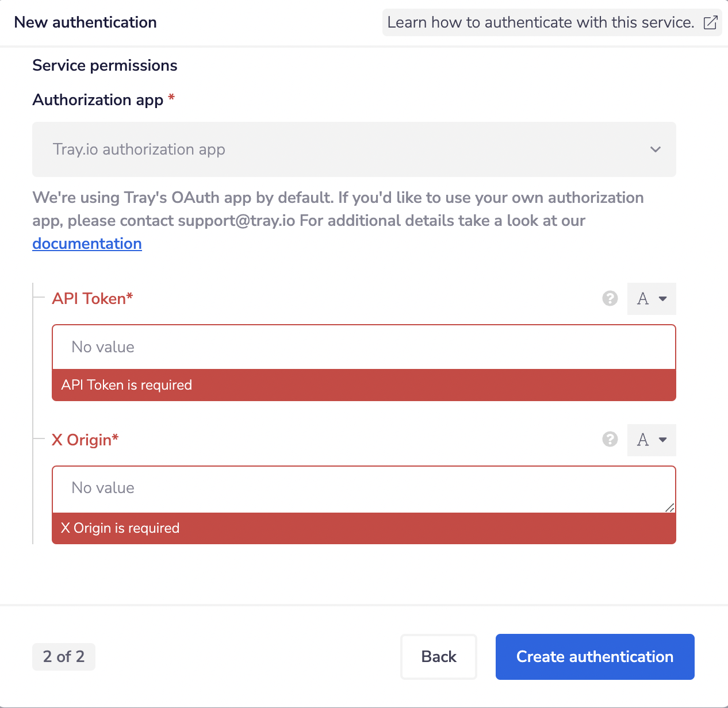Click the resize handle of X Origin textarea
Image resolution: width=728 pixels, height=708 pixels.
(x=670, y=507)
